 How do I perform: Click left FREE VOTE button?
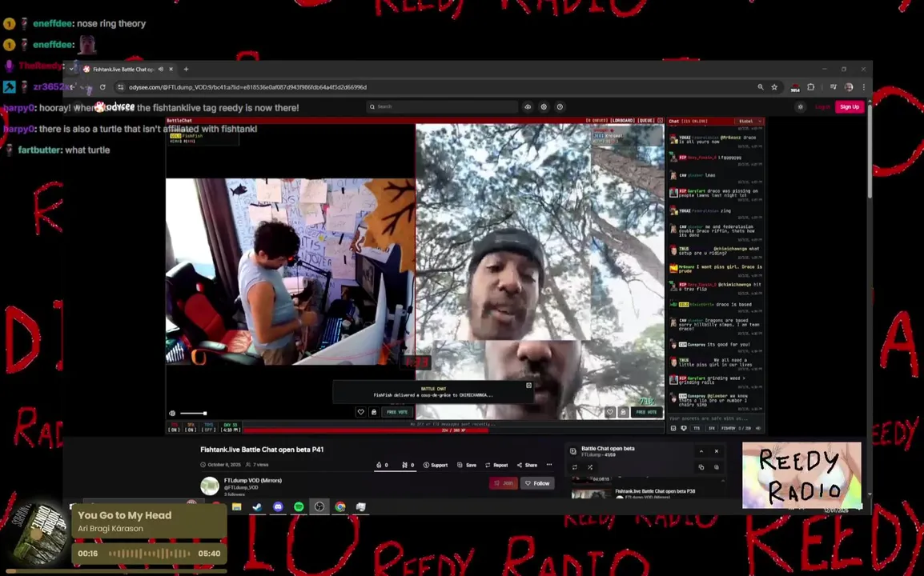pos(397,412)
